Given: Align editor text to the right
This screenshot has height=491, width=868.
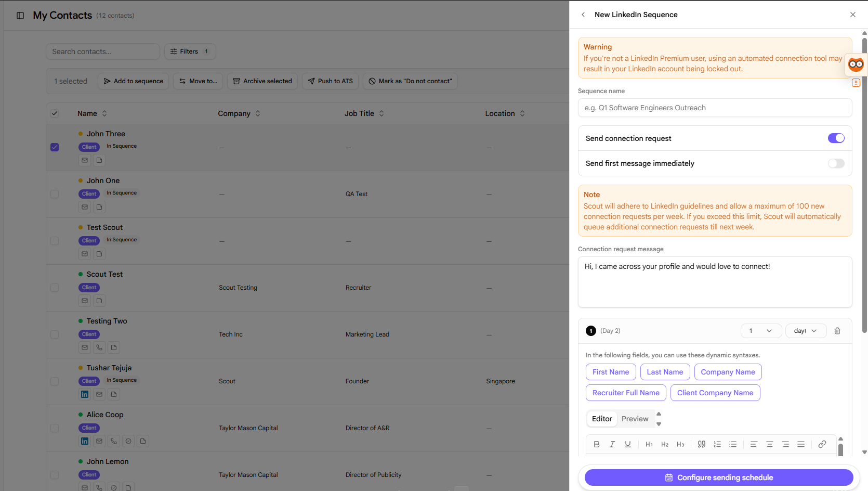Looking at the screenshot, I should tap(785, 444).
